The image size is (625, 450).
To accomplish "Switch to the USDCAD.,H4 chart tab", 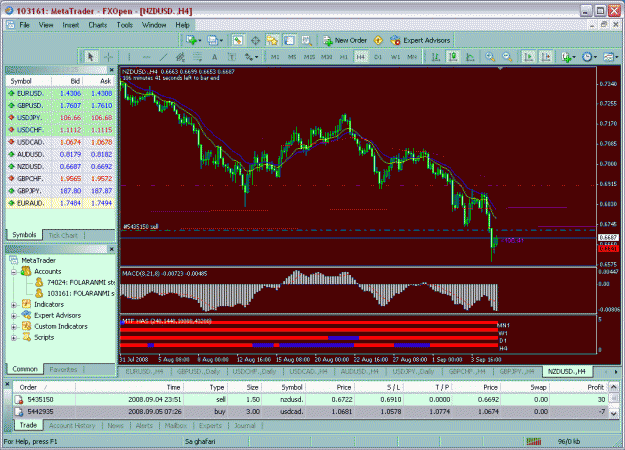I will [308, 371].
